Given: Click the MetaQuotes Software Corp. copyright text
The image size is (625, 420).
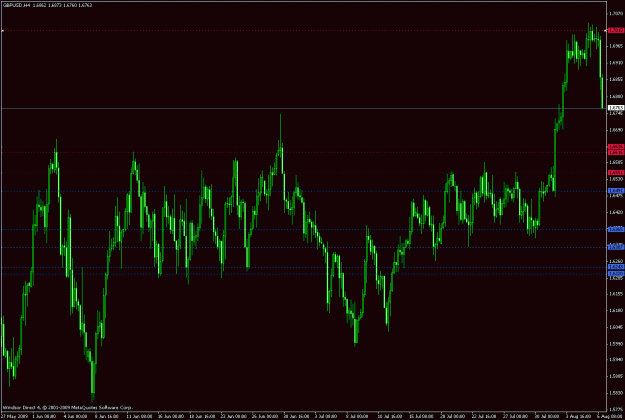Looking at the screenshot, I should point(102,408).
